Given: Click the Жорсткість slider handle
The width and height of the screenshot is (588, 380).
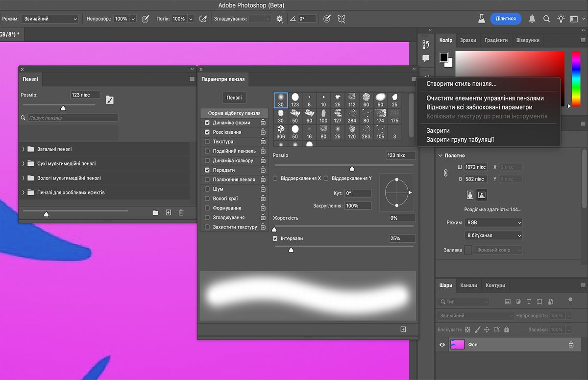Looking at the screenshot, I should [x=274, y=229].
